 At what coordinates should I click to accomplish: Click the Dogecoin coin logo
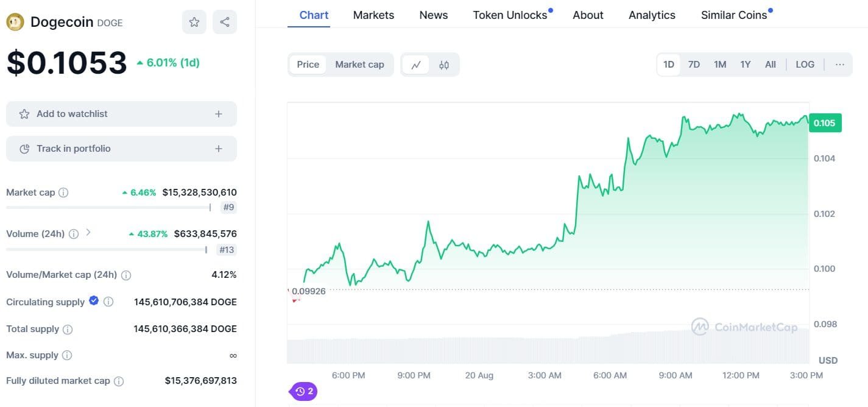point(13,21)
